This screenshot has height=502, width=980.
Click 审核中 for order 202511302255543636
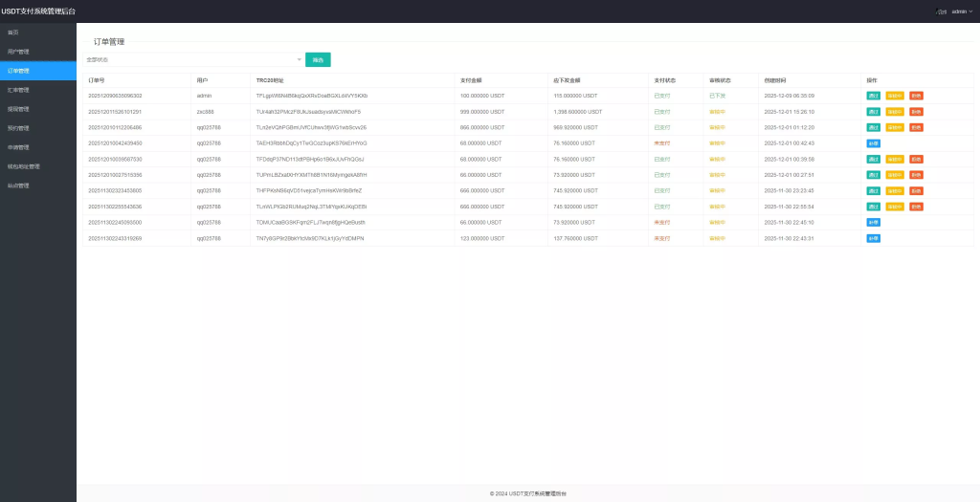pos(895,207)
